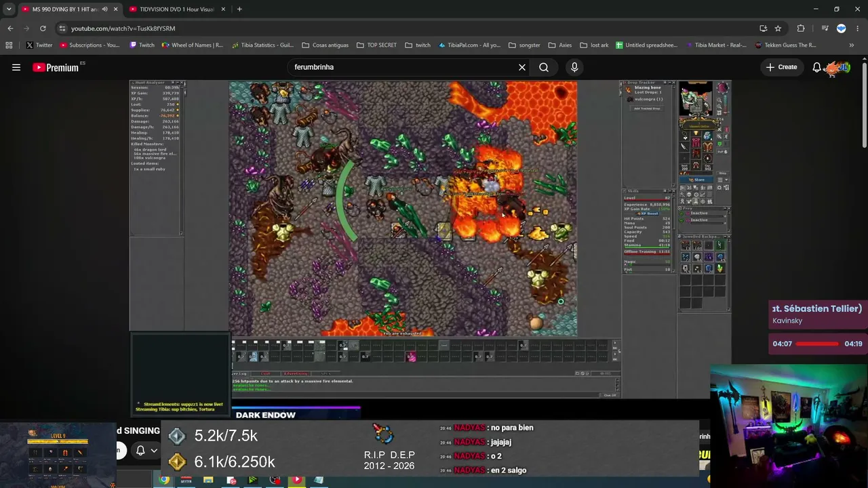Bookmark this page with the star icon
The image size is (868, 488).
[778, 28]
